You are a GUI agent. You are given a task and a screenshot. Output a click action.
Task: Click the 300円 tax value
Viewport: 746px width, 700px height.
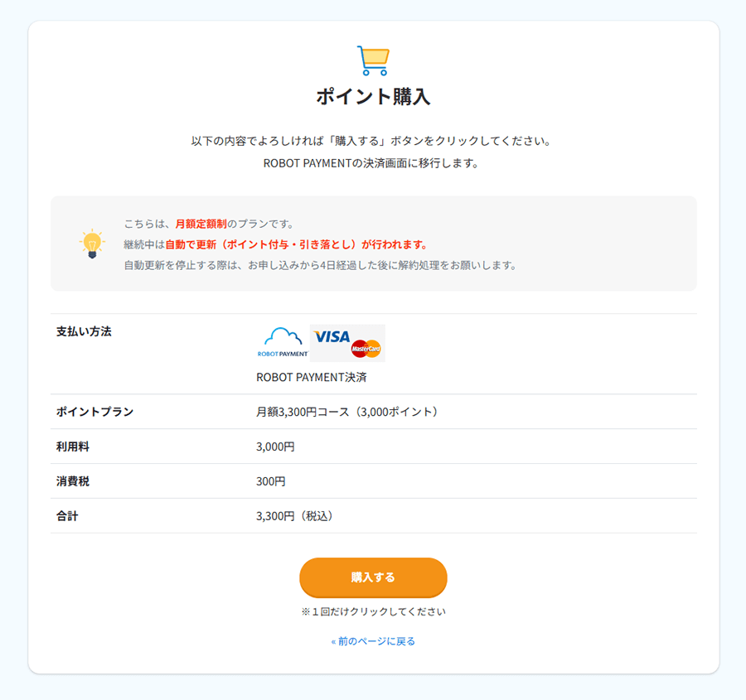pyautogui.click(x=271, y=481)
